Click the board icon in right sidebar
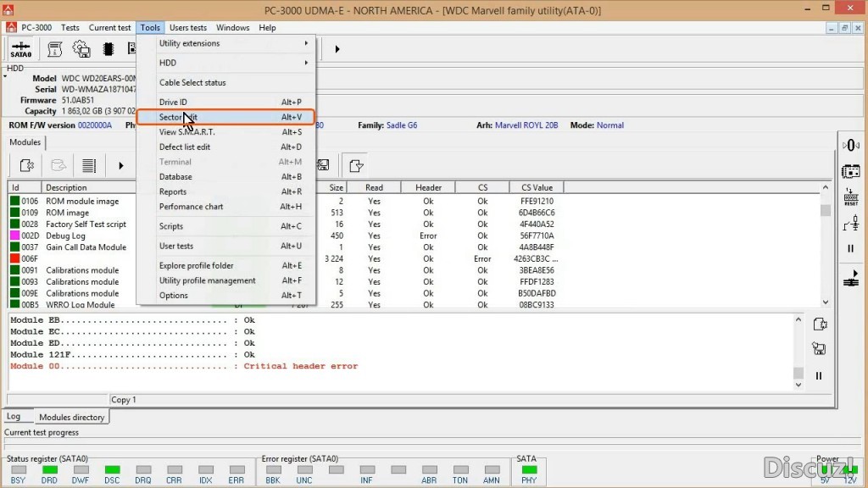868x488 pixels. [851, 171]
